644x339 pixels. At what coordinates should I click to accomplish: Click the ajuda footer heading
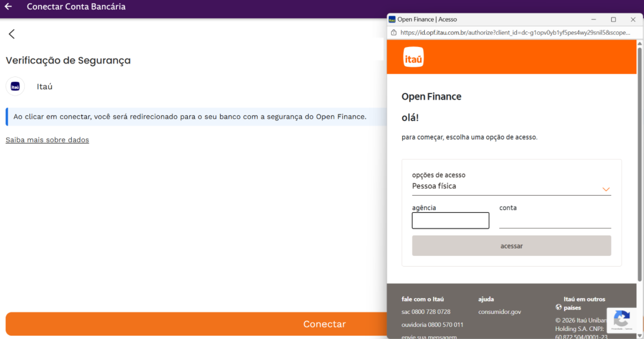click(486, 299)
